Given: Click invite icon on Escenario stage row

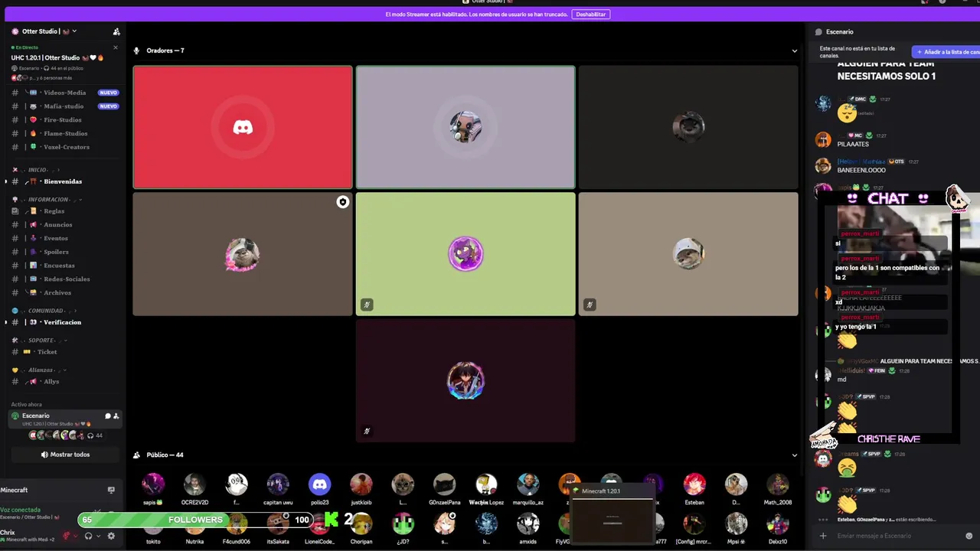Looking at the screenshot, I should point(116,416).
